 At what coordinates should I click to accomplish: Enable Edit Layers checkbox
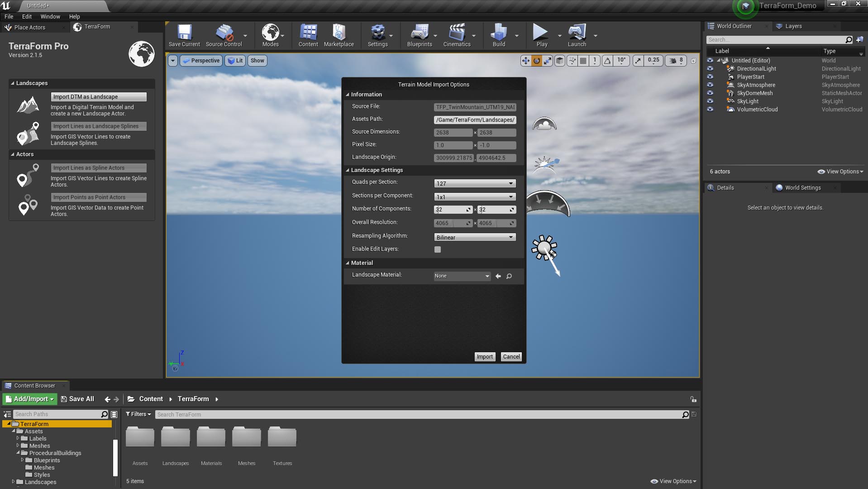(x=437, y=249)
